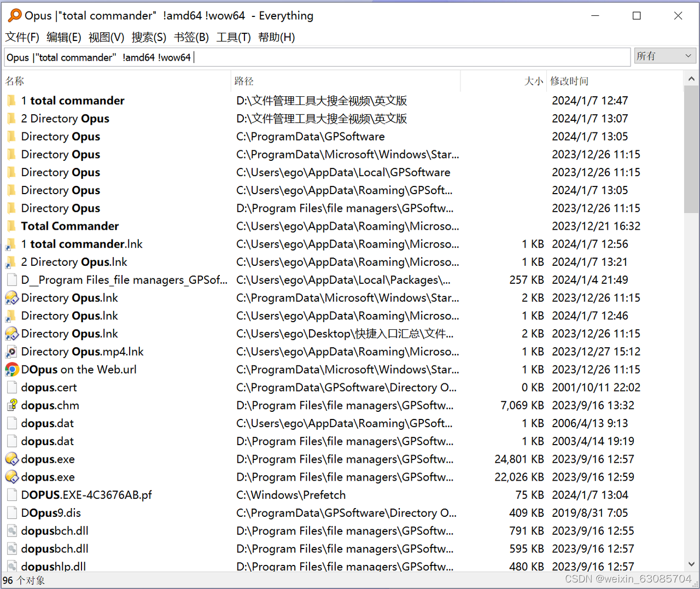700x589 pixels.
Task: Select file name DOpus9.dis
Action: 51,514
